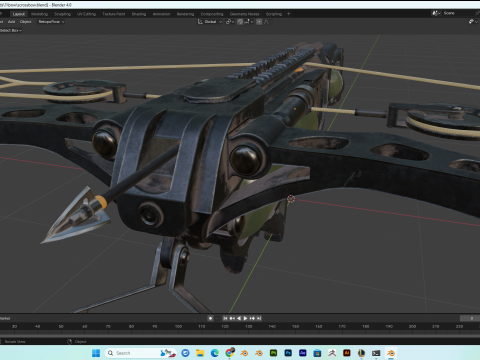Switch to the Geometry Nodes workspace
Image resolution: width=480 pixels, height=360 pixels.
coord(245,14)
